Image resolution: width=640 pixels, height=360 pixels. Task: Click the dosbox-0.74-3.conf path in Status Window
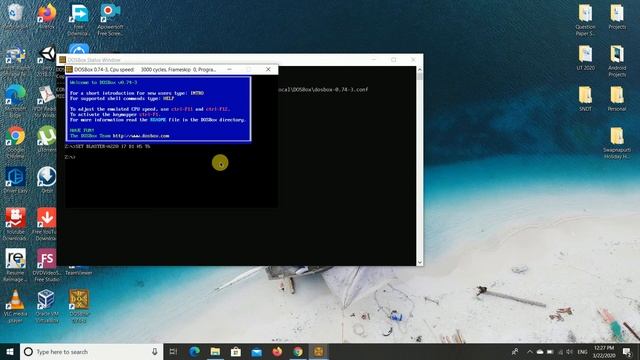coord(323,89)
